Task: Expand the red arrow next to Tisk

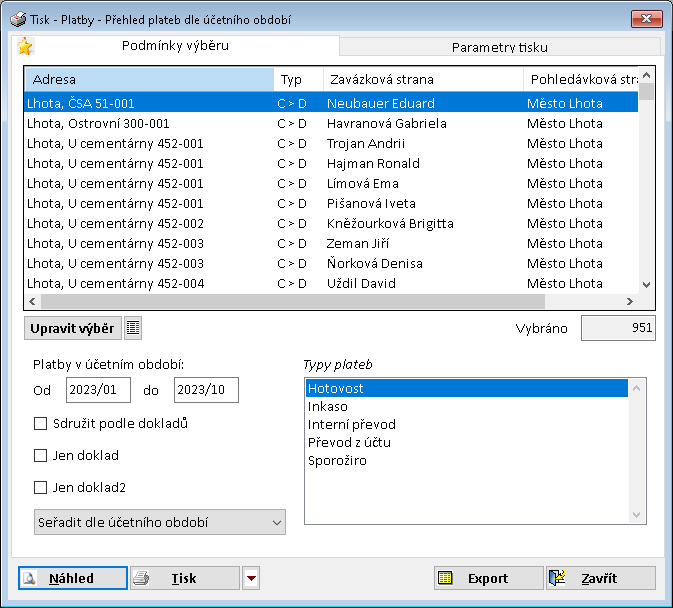Action: (251, 578)
